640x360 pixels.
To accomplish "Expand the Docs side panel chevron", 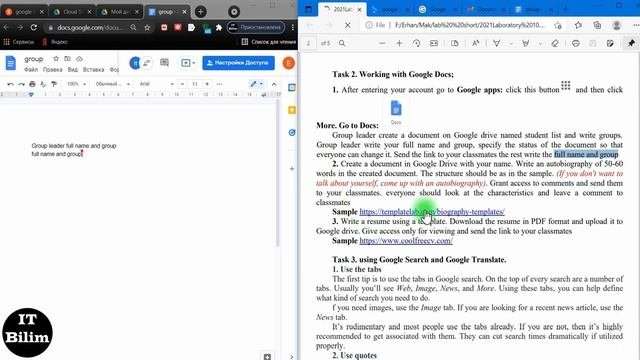I will (291, 357).
